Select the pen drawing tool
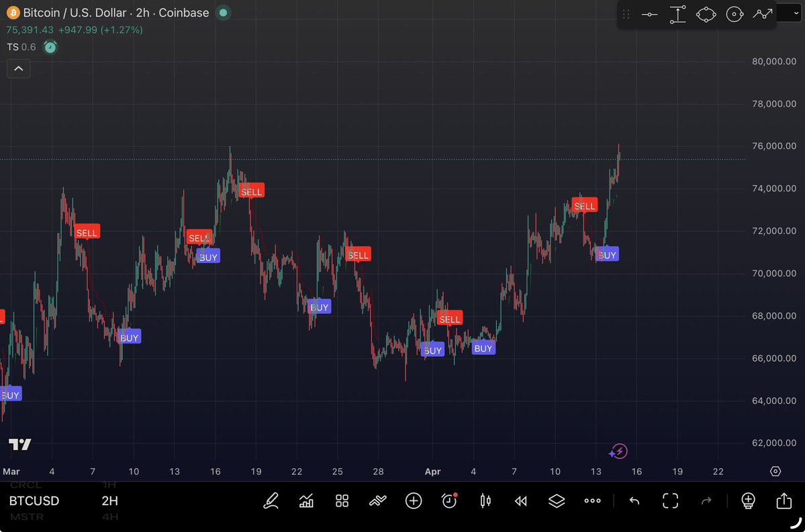Image resolution: width=805 pixels, height=532 pixels. pyautogui.click(x=271, y=500)
